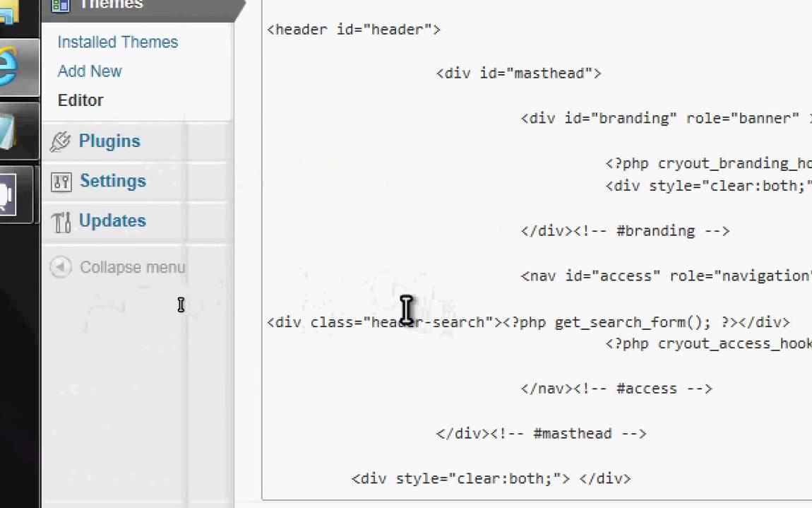This screenshot has width=812, height=508.
Task: Open the Settings menu
Action: point(113,181)
